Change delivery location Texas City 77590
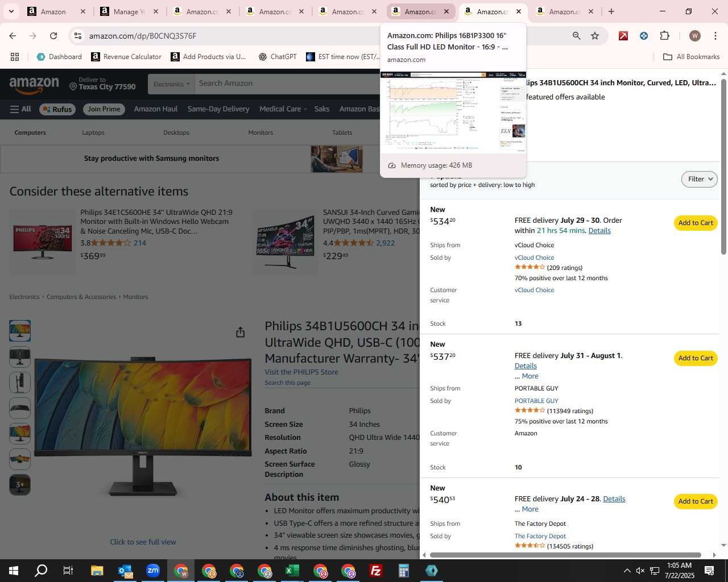The image size is (728, 582). (102, 84)
